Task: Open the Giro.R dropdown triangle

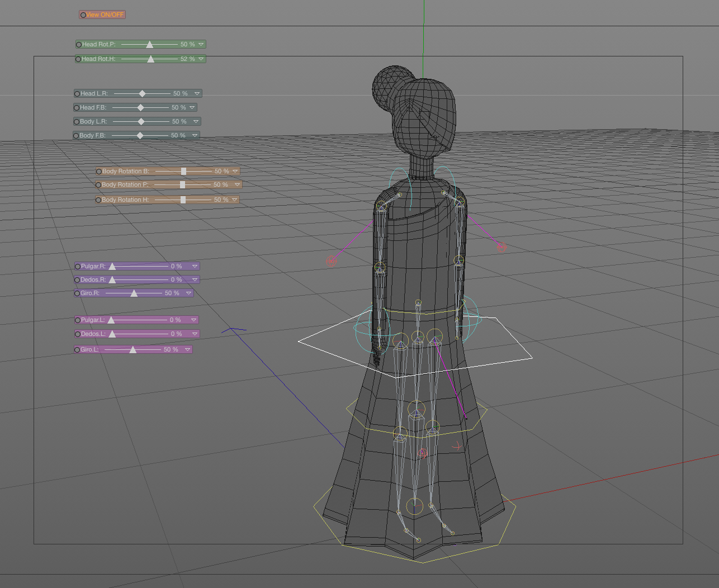Action: click(x=189, y=293)
